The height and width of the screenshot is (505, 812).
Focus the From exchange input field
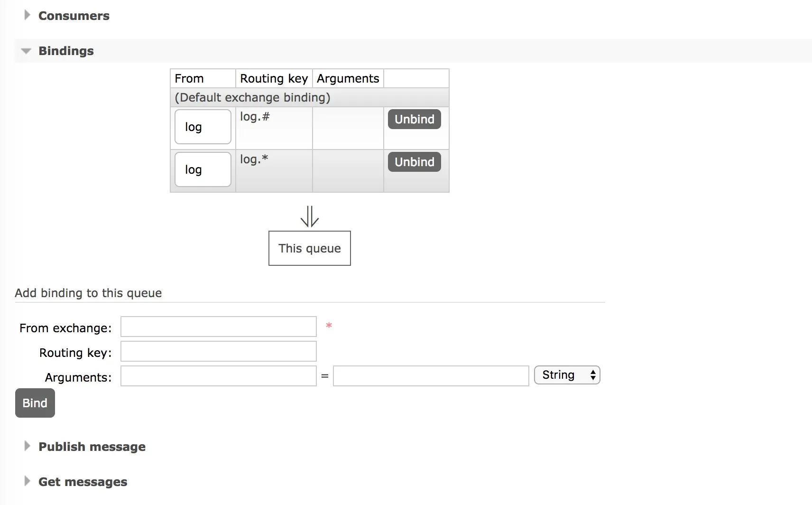[218, 327]
